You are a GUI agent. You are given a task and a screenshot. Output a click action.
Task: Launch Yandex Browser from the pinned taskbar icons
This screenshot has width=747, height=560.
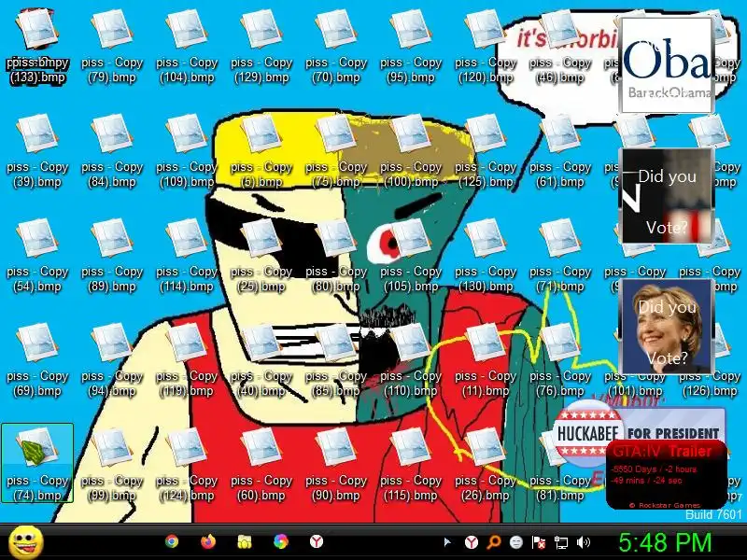pyautogui.click(x=317, y=541)
